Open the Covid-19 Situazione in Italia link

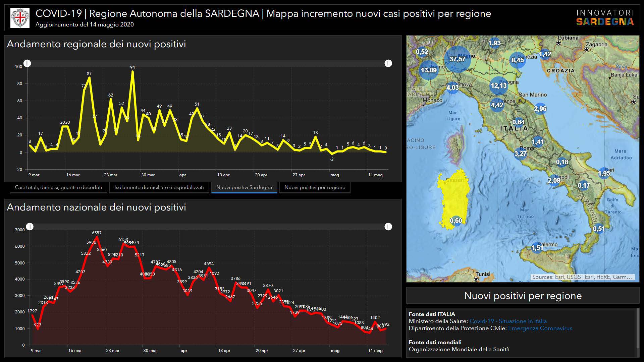(x=508, y=321)
